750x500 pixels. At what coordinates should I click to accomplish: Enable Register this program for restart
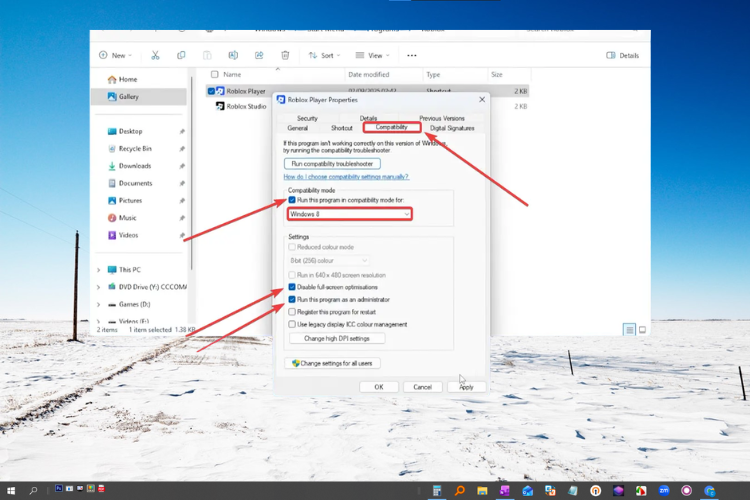292,312
